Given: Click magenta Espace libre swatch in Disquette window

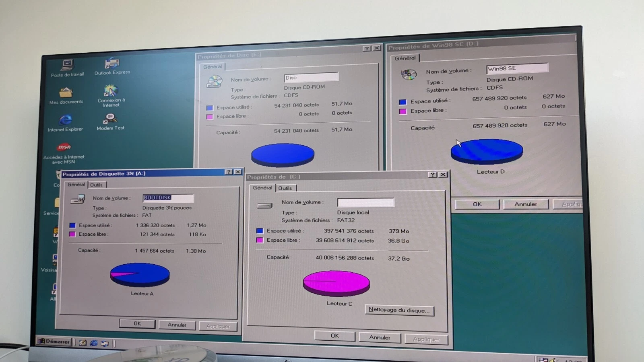Looking at the screenshot, I should click(x=72, y=234).
